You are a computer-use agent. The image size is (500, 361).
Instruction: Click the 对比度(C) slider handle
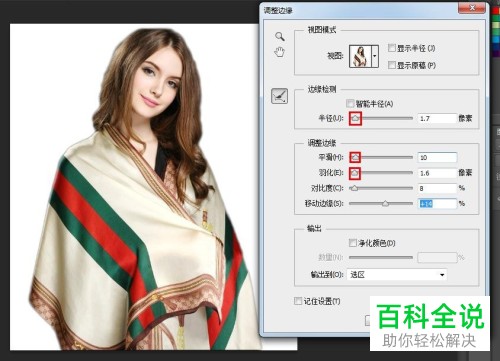[x=354, y=188]
